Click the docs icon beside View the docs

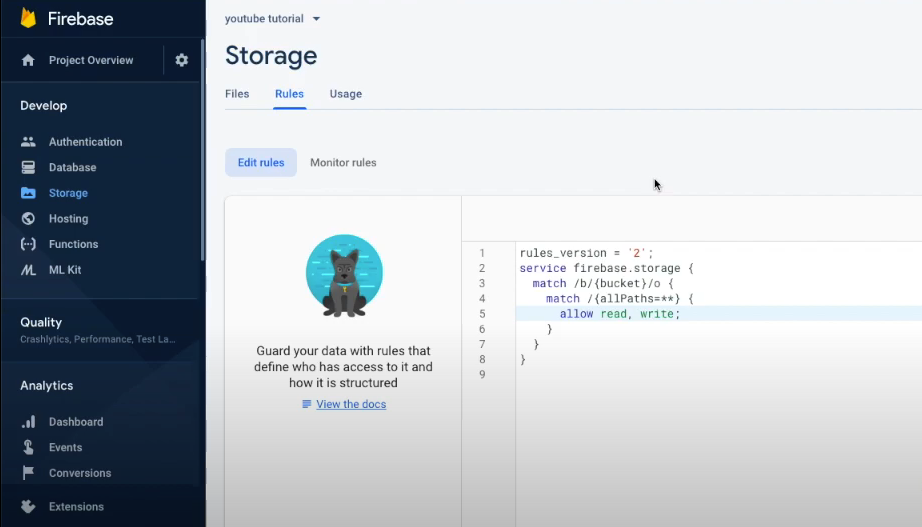pos(306,404)
